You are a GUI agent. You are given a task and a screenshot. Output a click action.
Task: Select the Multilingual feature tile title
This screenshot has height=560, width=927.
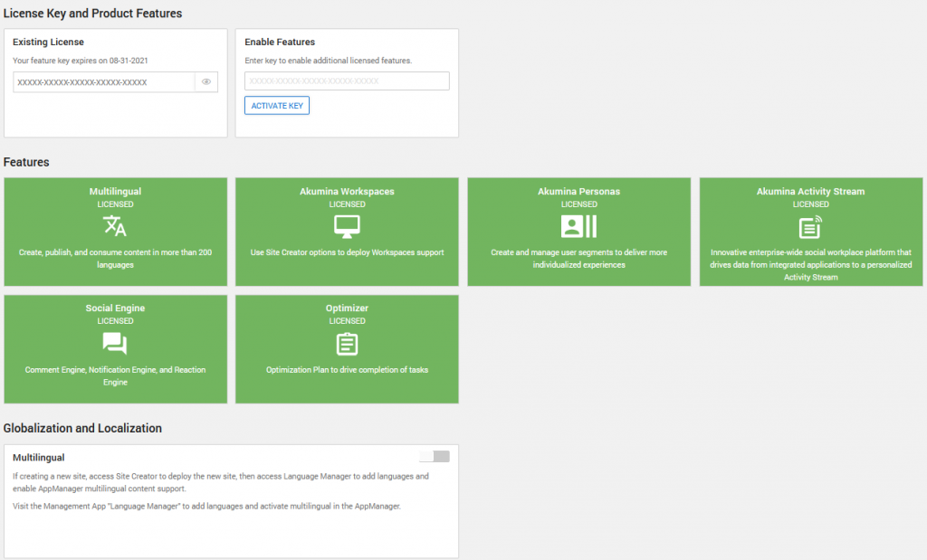point(115,192)
